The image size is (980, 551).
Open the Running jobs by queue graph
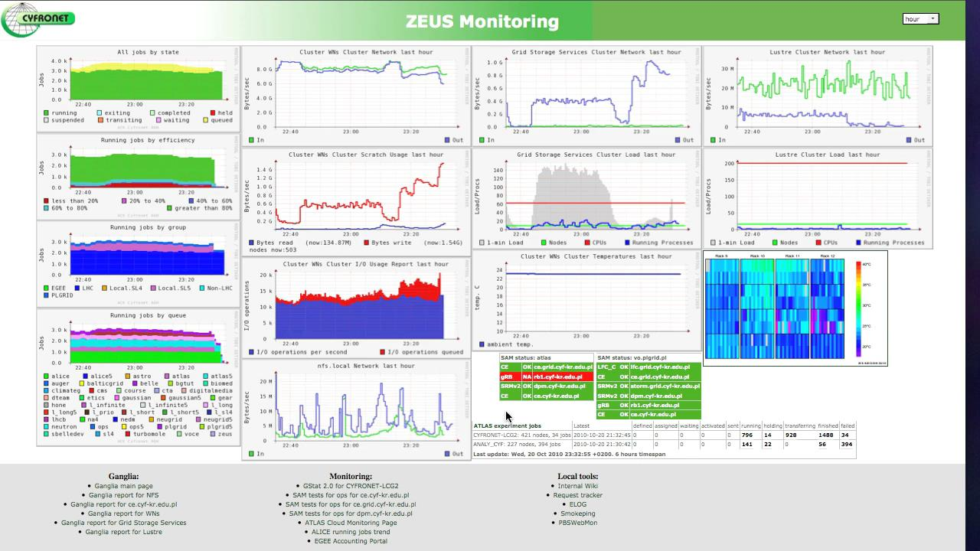138,377
